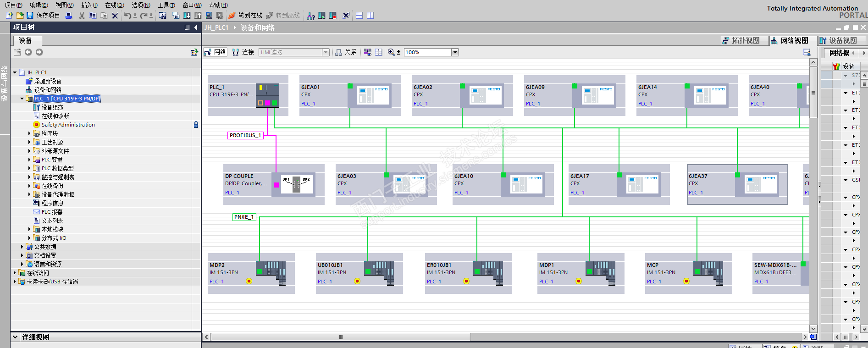The width and height of the screenshot is (868, 348).
Task: Click the zoom magnifier icon in the network toolbar
Action: point(391,52)
